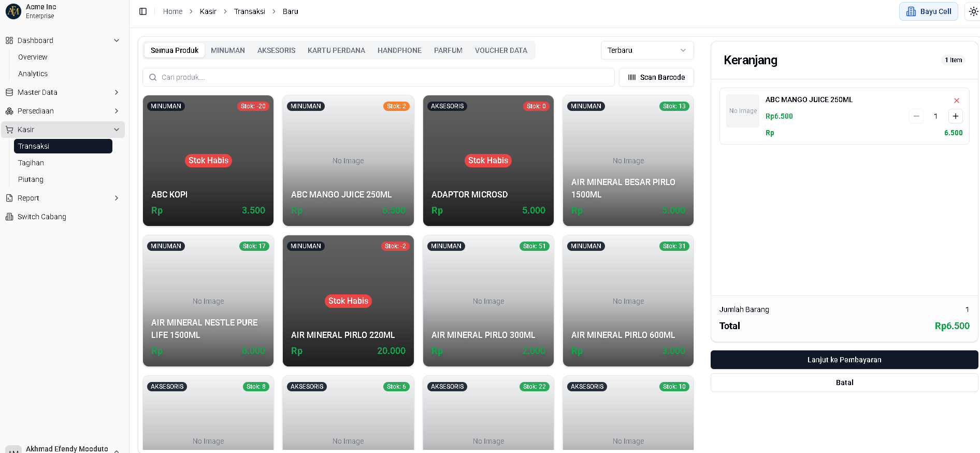
Task: Click the Scan Barcode button
Action: pyautogui.click(x=656, y=77)
